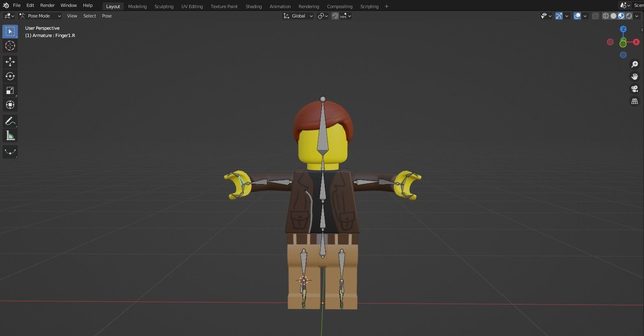Select the head bone tip sphere
The image size is (644, 336).
click(x=323, y=99)
